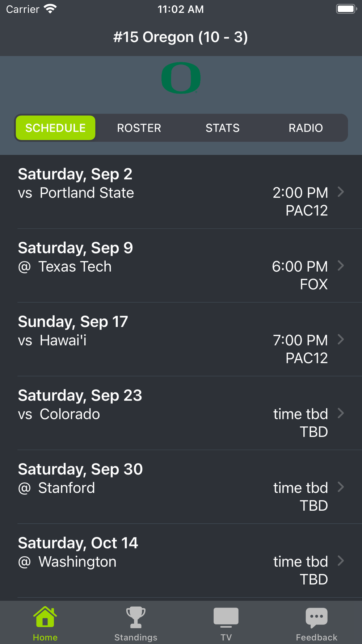Image resolution: width=362 pixels, height=644 pixels.
Task: Click the battery status icon
Action: tap(346, 9)
